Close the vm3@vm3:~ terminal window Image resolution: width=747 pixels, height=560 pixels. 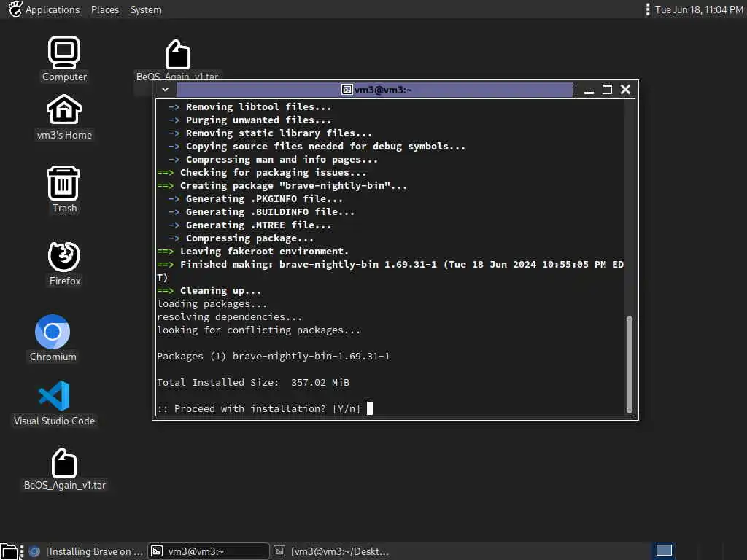pyautogui.click(x=625, y=90)
